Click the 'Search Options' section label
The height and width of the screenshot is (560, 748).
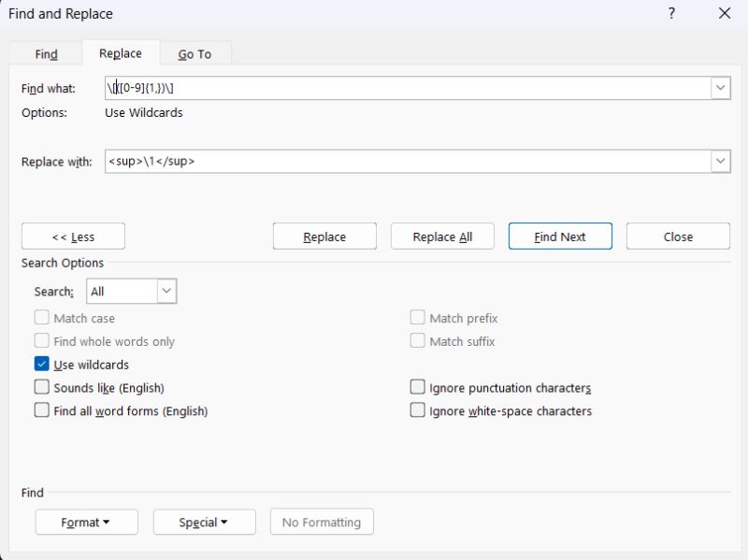pyautogui.click(x=62, y=263)
